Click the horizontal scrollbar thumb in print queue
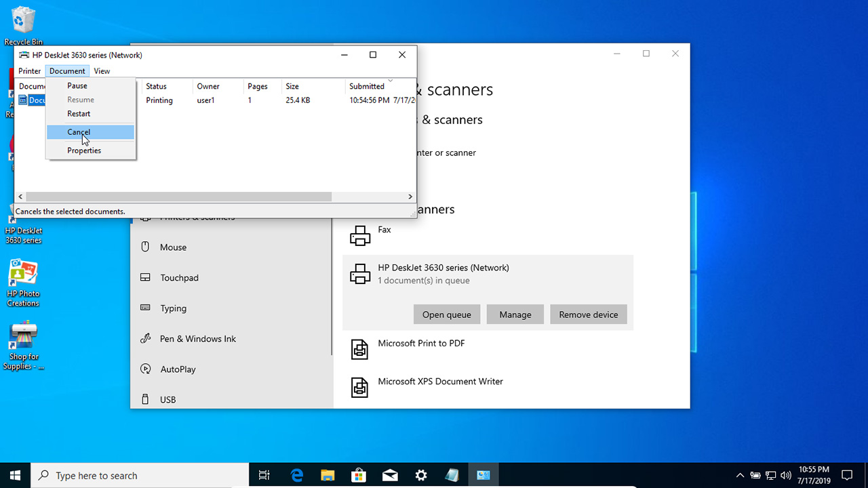 point(178,197)
